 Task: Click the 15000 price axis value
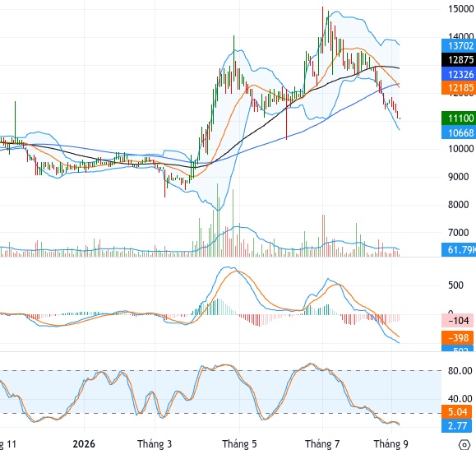click(461, 9)
